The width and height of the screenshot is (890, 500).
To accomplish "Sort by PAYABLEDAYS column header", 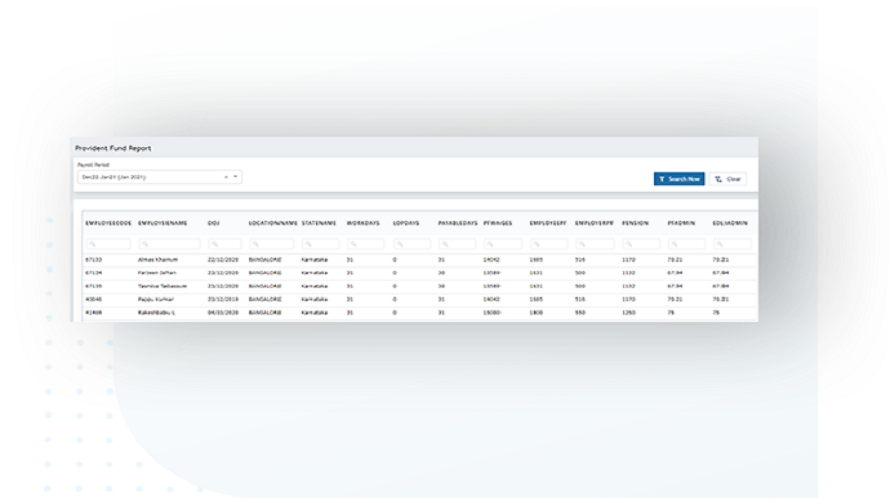I will (x=456, y=223).
